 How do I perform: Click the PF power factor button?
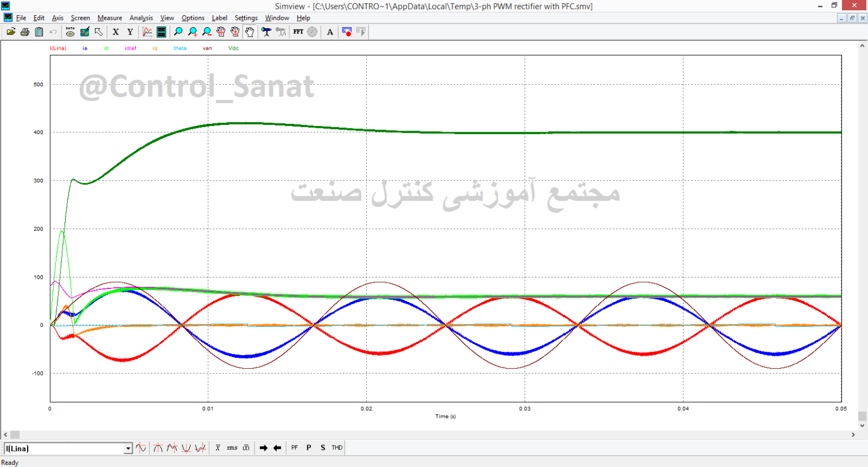click(x=294, y=448)
